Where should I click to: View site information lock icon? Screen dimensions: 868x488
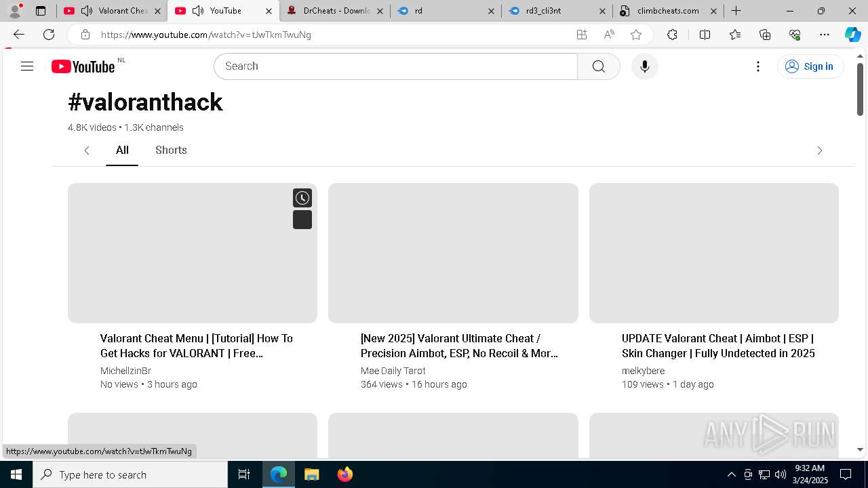(x=85, y=35)
